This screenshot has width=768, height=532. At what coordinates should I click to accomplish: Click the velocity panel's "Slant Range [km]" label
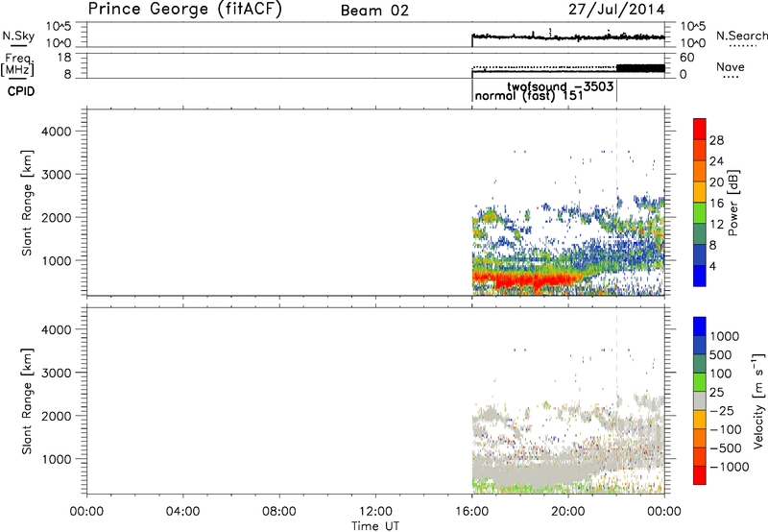pyautogui.click(x=27, y=401)
